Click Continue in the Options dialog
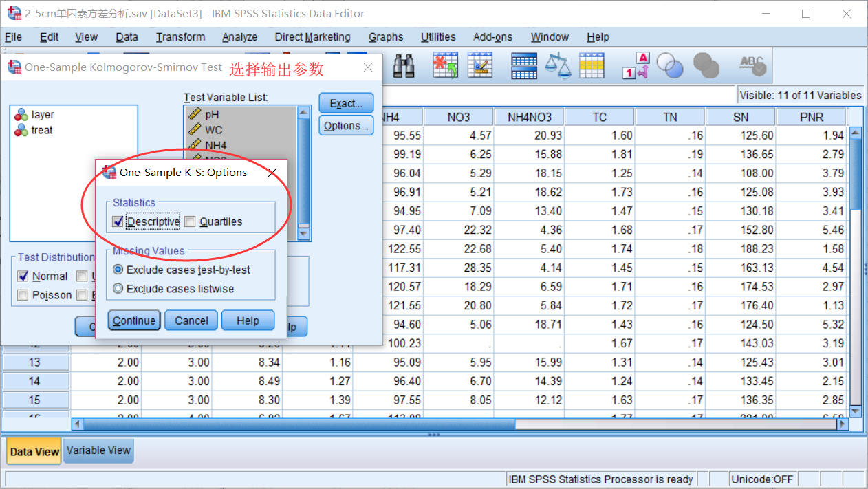868x489 pixels. pos(134,320)
